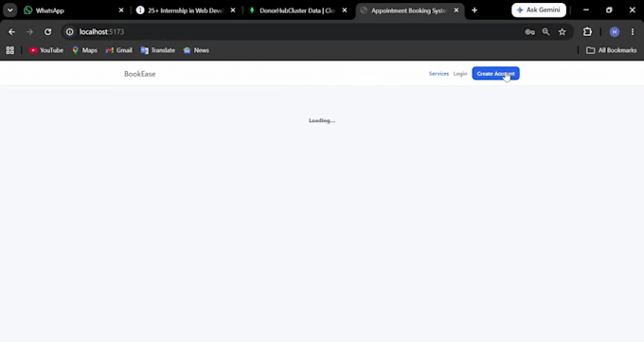The image size is (644, 342).
Task: Open the YouTube bookmark
Action: [x=46, y=50]
